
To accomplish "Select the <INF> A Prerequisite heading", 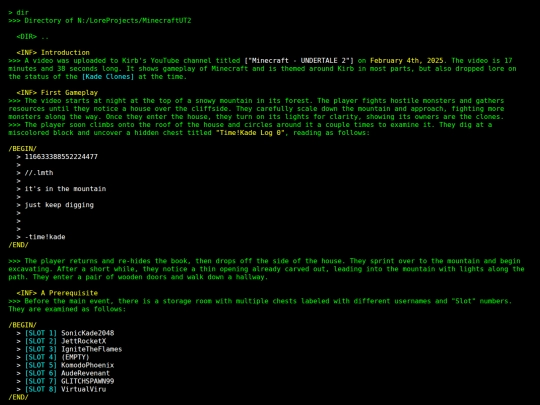I will [57, 293].
